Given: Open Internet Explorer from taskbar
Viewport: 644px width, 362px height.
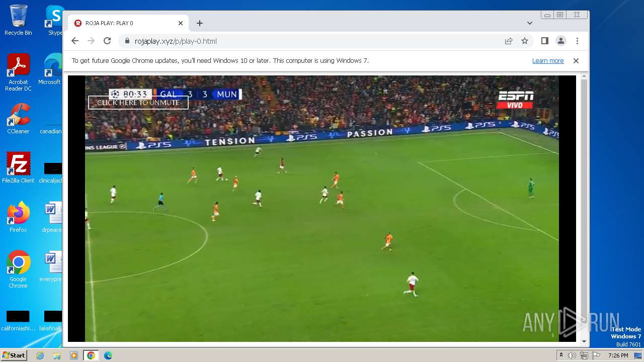Looking at the screenshot, I should tap(40, 355).
